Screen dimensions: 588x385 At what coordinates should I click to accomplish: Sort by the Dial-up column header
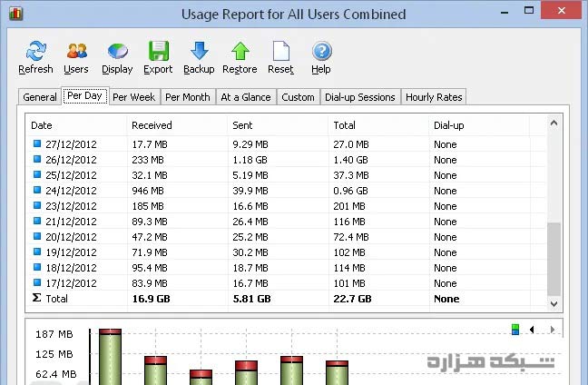click(x=479, y=125)
